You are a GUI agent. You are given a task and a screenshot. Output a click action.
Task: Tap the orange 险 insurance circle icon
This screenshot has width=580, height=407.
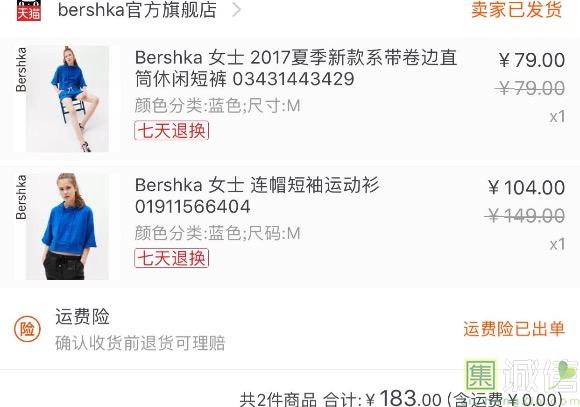click(27, 329)
